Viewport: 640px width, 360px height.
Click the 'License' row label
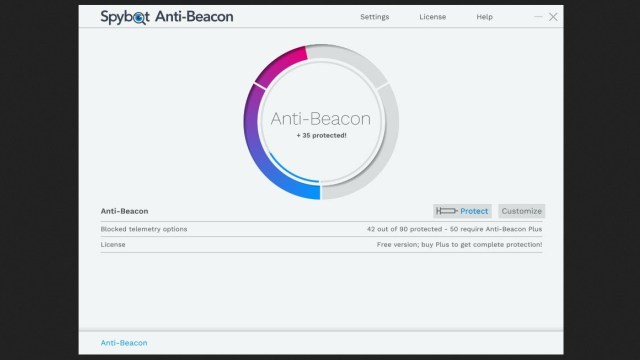pyautogui.click(x=113, y=244)
